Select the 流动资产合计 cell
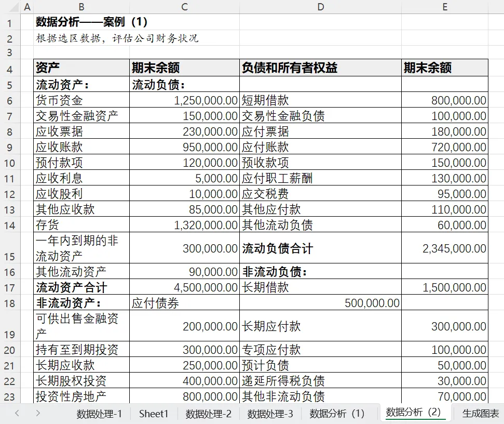This screenshot has height=424, width=504. click(x=81, y=287)
